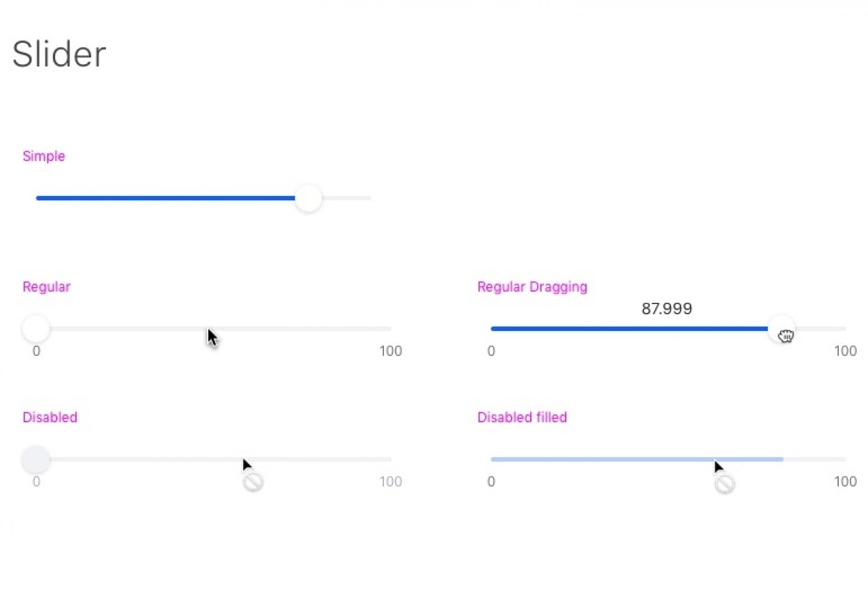Click the Simple section label

[44, 156]
